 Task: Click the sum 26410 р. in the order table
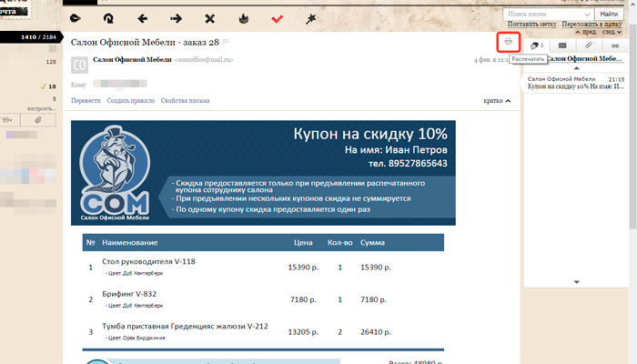(375, 332)
